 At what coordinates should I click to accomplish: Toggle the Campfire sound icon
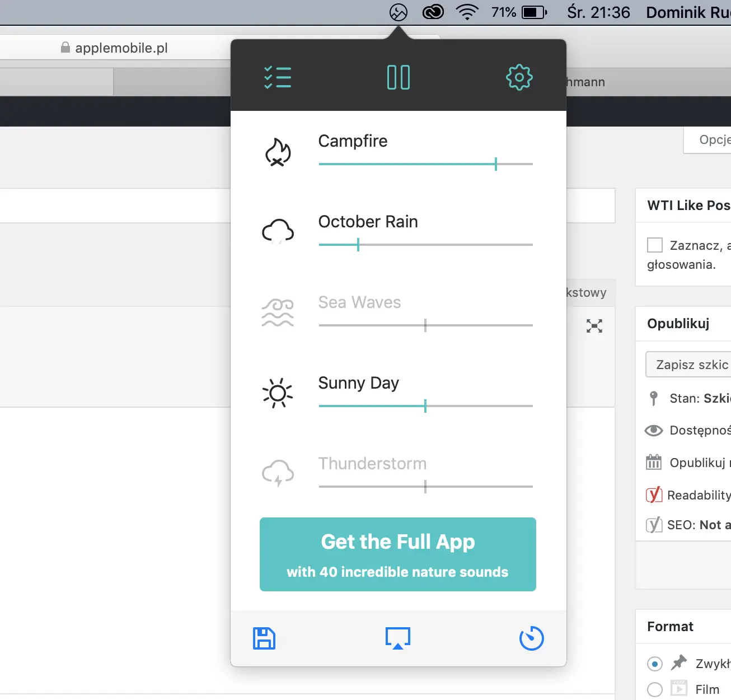278,152
